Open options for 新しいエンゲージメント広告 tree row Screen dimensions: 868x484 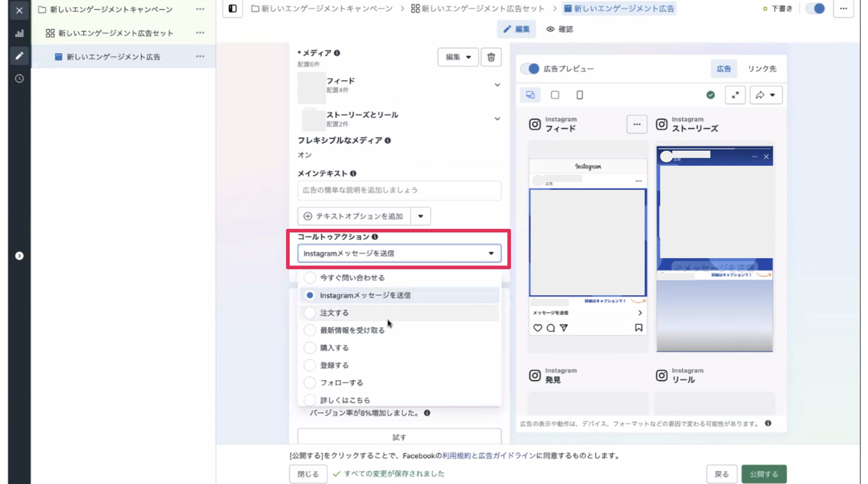(200, 56)
